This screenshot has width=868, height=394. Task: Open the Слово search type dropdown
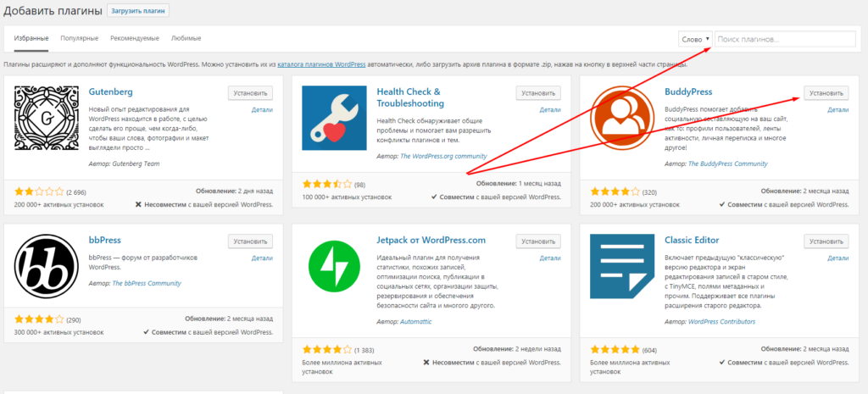tap(695, 39)
